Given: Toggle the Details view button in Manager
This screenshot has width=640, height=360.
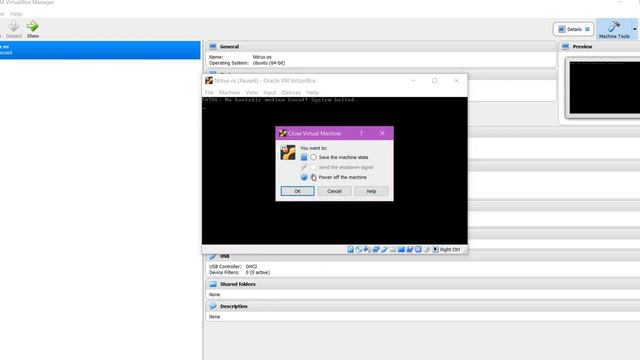Looking at the screenshot, I should (x=573, y=29).
